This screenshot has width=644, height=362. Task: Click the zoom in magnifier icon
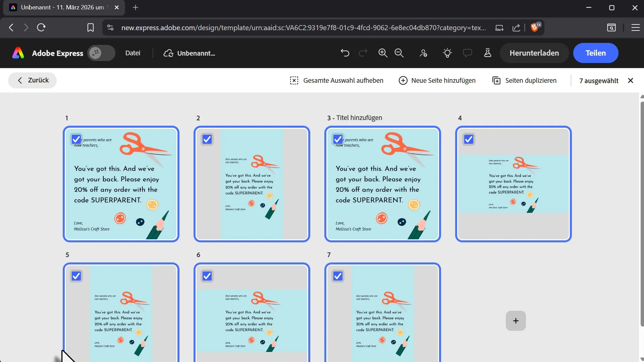tap(383, 53)
